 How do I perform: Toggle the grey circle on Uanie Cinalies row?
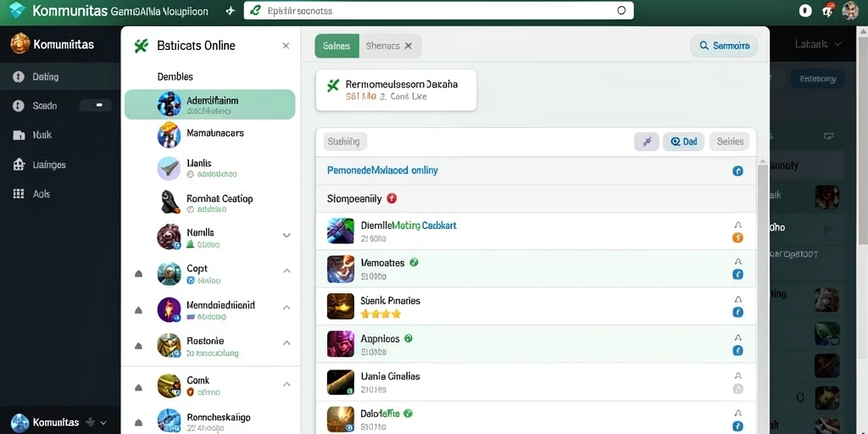pos(737,388)
